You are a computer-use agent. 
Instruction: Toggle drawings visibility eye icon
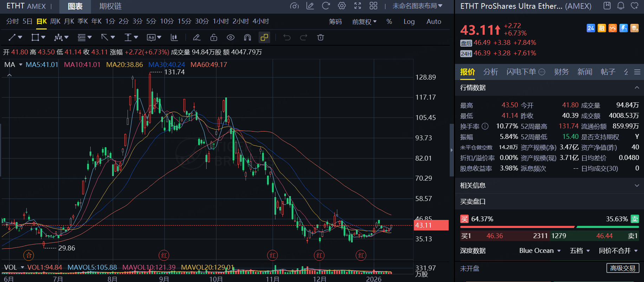coord(230,38)
